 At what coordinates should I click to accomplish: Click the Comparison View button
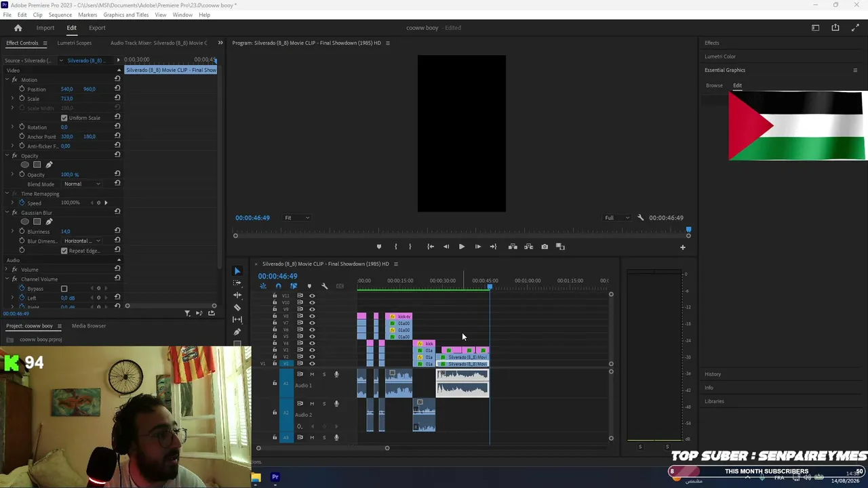coord(560,247)
